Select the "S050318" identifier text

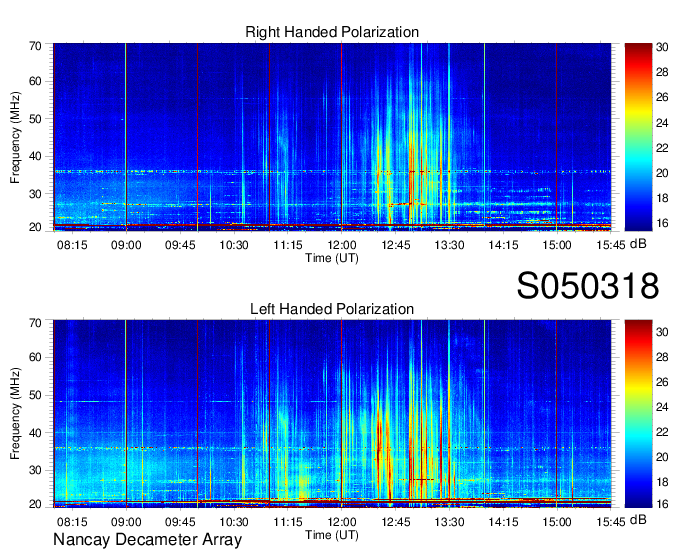coord(588,286)
